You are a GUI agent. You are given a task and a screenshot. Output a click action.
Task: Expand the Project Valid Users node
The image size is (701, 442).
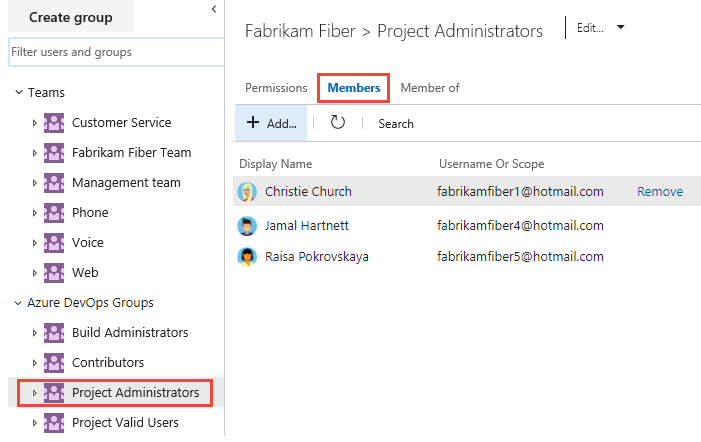[34, 423]
